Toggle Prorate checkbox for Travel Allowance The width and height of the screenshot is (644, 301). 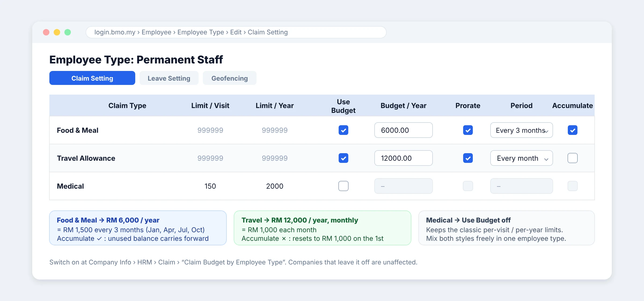click(x=468, y=158)
